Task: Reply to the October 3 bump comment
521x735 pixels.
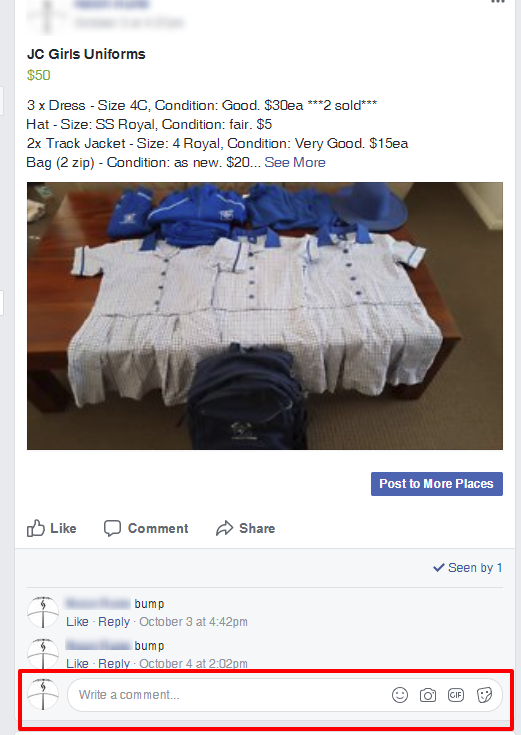Action: [x=114, y=622]
